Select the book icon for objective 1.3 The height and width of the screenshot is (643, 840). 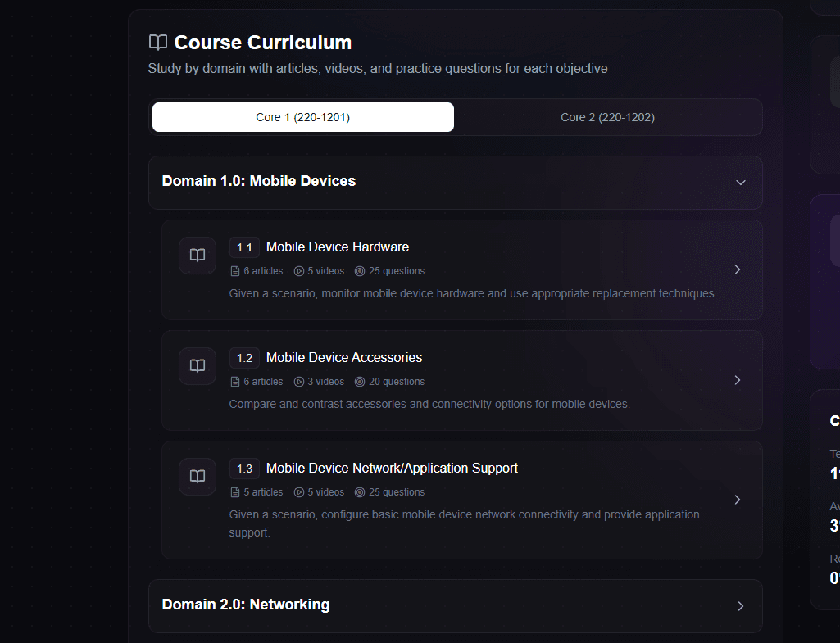pyautogui.click(x=197, y=477)
